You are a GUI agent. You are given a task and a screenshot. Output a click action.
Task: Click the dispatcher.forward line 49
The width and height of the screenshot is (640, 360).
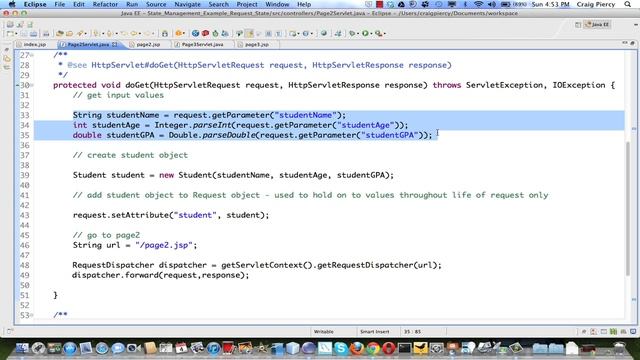160,275
